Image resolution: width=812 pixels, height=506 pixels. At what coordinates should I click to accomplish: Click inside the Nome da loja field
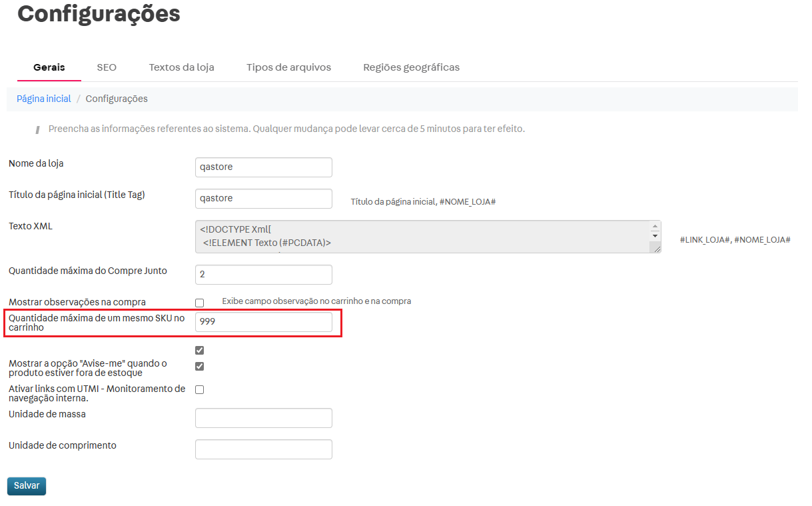pyautogui.click(x=263, y=167)
